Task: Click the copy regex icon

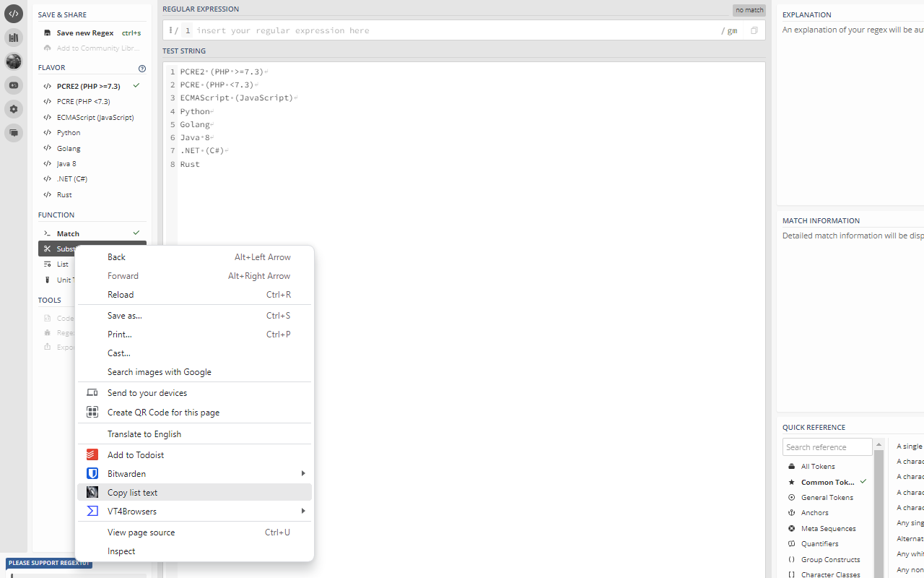Action: click(754, 30)
